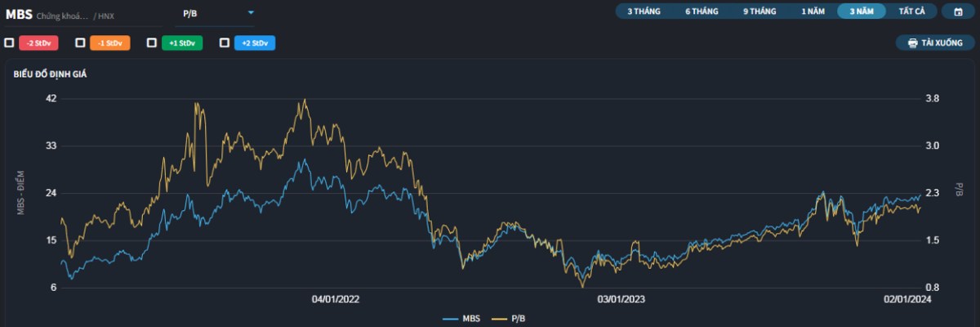This screenshot has width=980, height=327.
Task: Download chart with TẢI XUỐNG button
Action: (934, 43)
